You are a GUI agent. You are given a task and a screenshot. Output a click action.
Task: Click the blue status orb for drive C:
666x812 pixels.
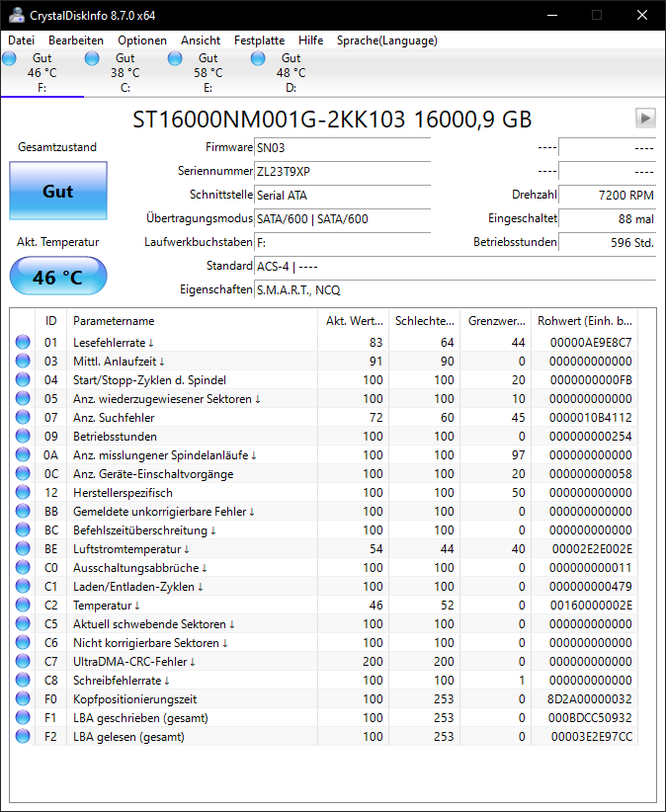(x=92, y=58)
